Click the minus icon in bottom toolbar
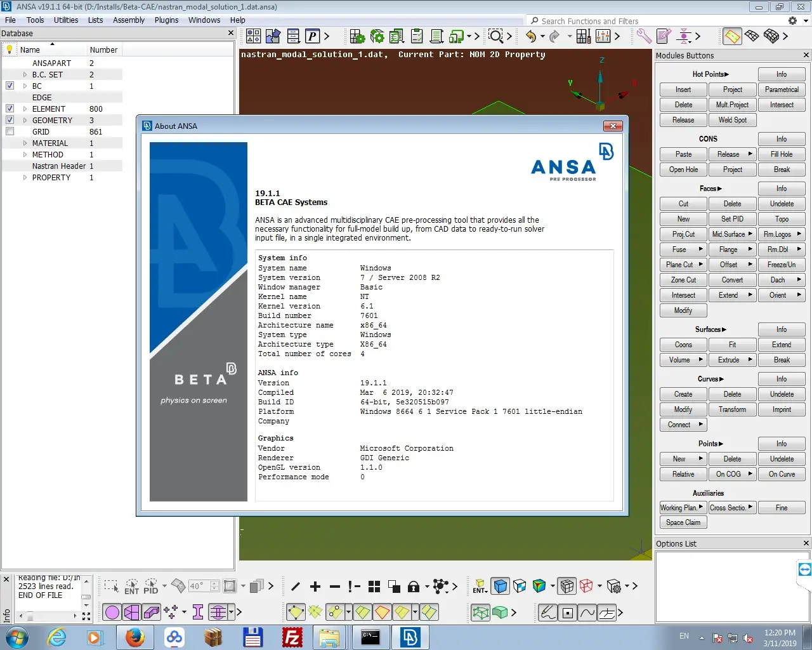This screenshot has height=650, width=812. (335, 587)
